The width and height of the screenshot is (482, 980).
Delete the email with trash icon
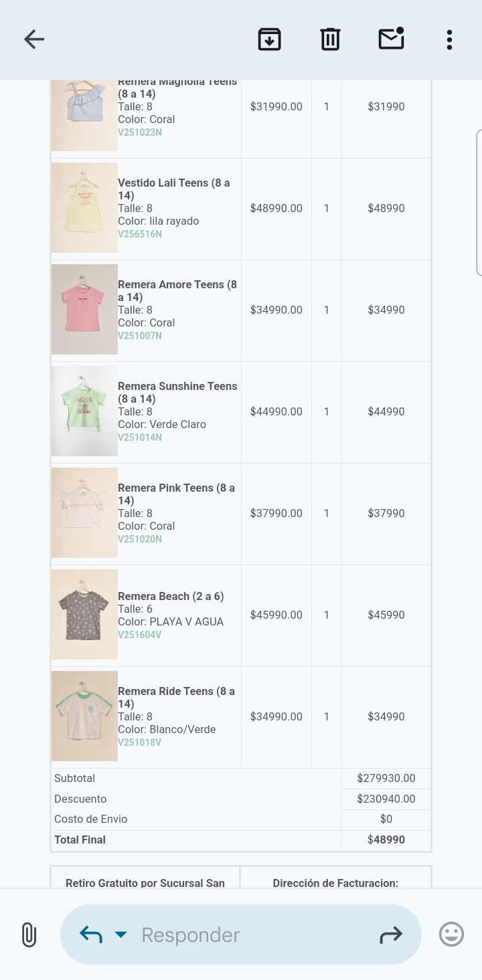[x=330, y=39]
